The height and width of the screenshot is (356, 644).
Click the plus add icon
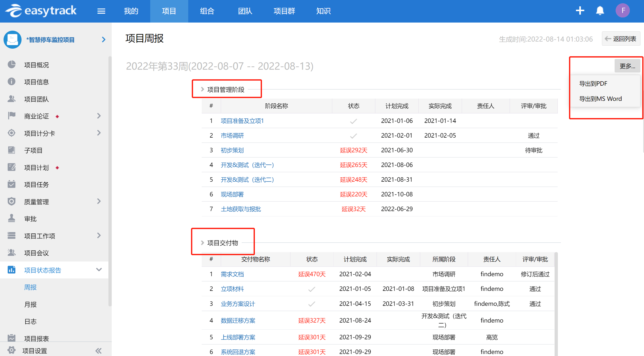[580, 11]
